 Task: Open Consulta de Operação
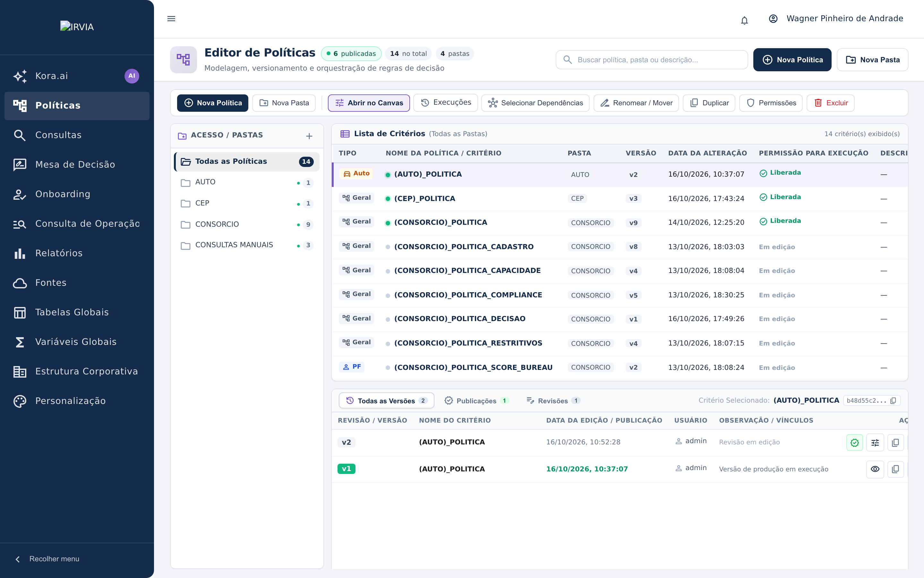(77, 223)
